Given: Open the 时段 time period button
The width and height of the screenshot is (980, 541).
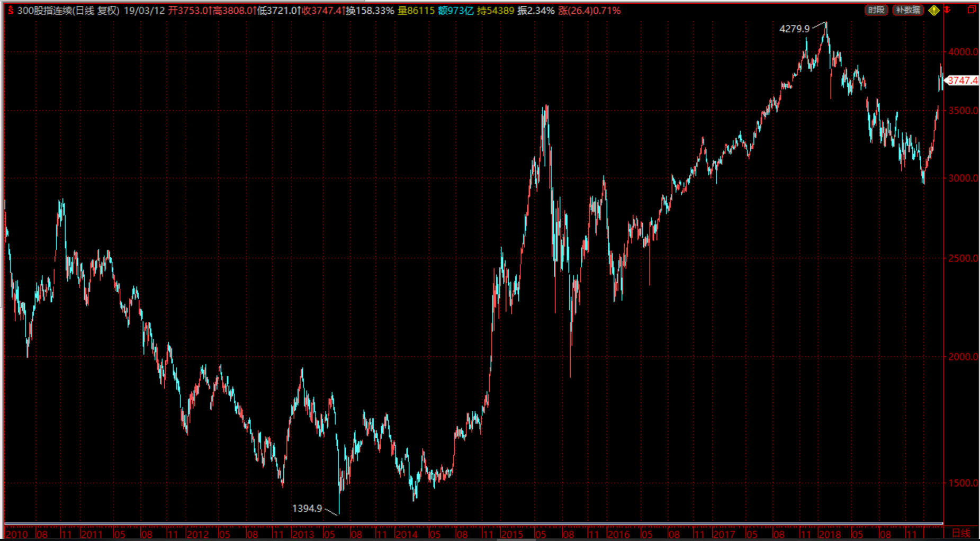Looking at the screenshot, I should [876, 10].
